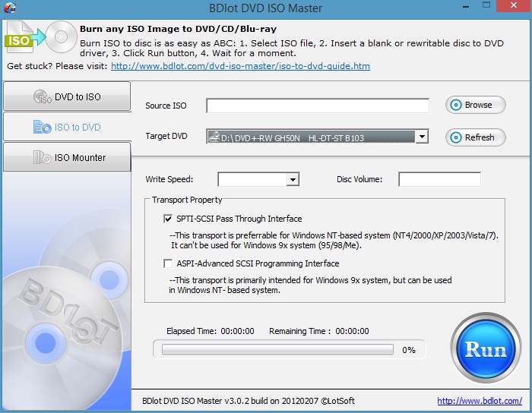The height and width of the screenshot is (413, 532).
Task: Click the drive icon in Target DVD field
Action: pyautogui.click(x=214, y=137)
